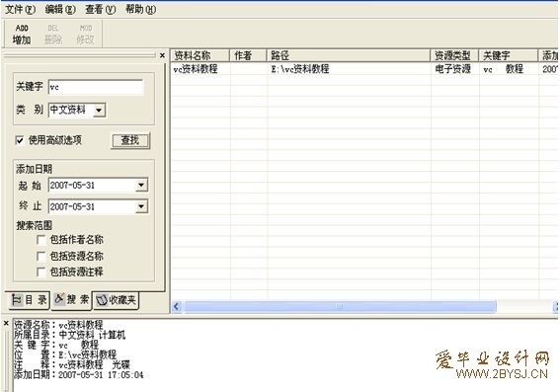Click the MOD 修改 toolbar button
The width and height of the screenshot is (560, 392).
tap(85, 35)
